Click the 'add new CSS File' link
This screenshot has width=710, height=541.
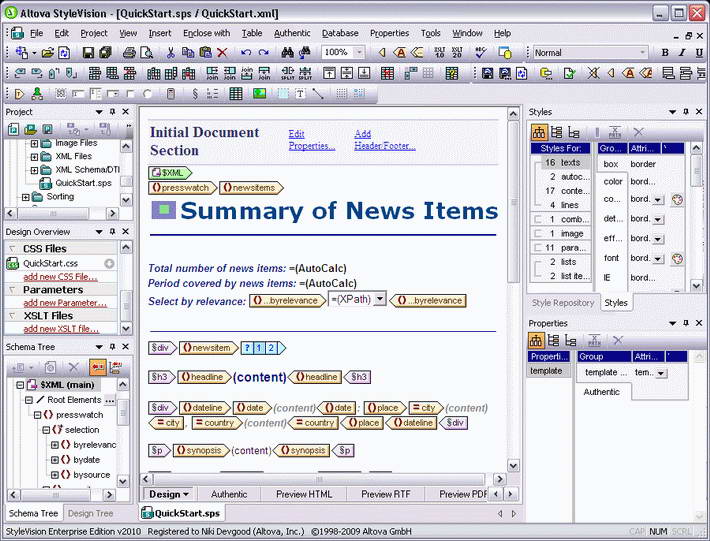60,277
